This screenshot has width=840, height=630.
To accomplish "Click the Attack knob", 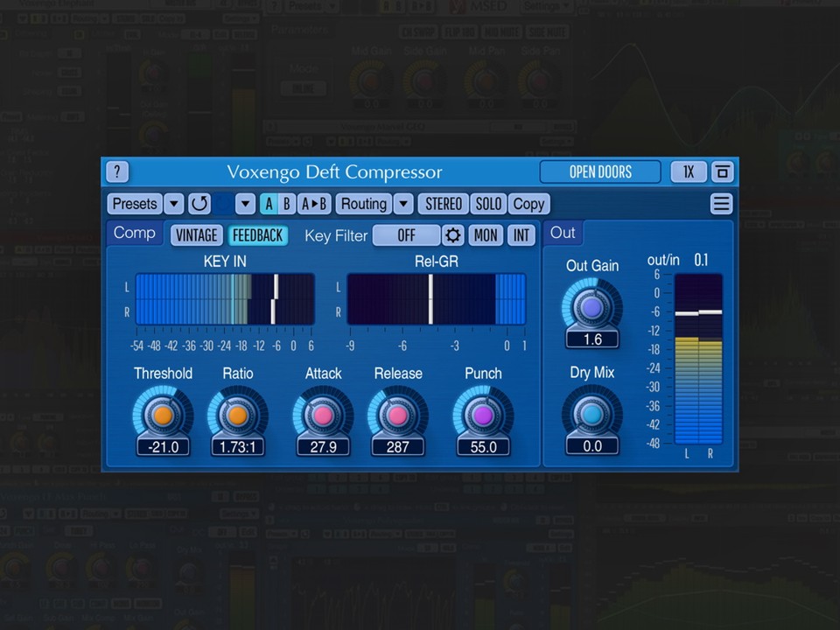I will pyautogui.click(x=323, y=415).
